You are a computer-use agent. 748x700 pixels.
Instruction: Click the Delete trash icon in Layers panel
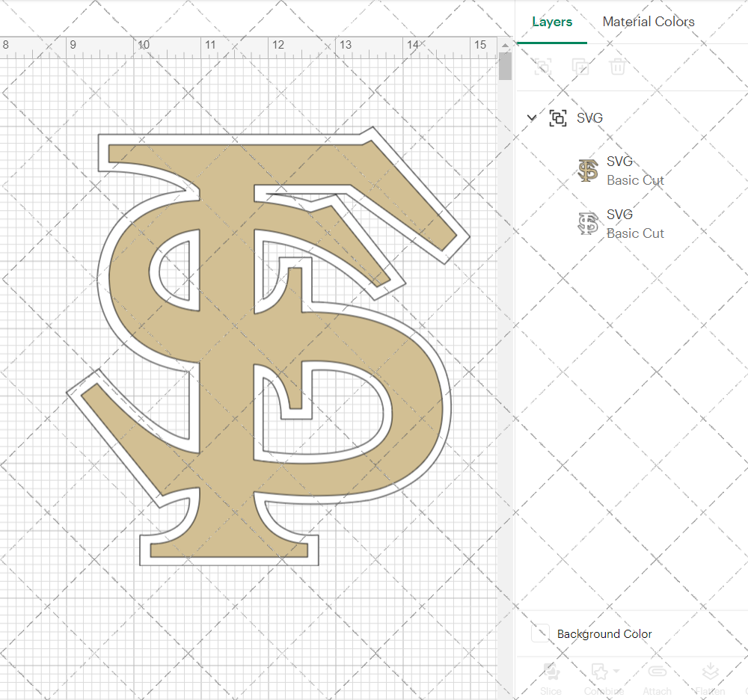(617, 67)
